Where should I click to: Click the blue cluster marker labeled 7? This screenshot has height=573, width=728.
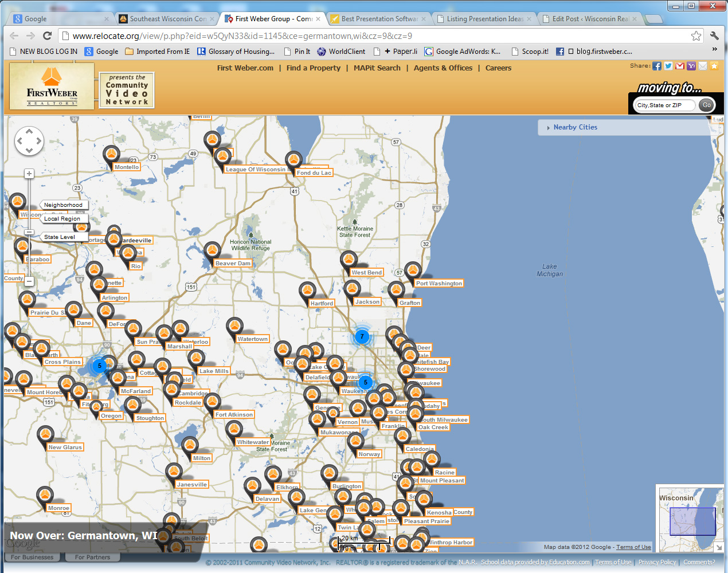(362, 336)
